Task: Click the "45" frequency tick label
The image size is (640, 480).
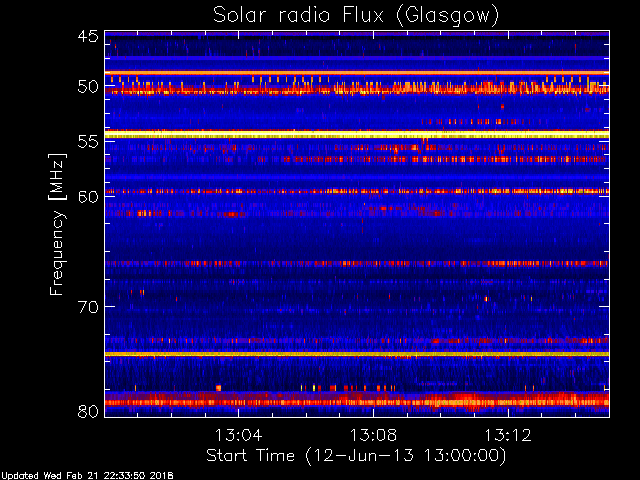Action: click(88, 36)
